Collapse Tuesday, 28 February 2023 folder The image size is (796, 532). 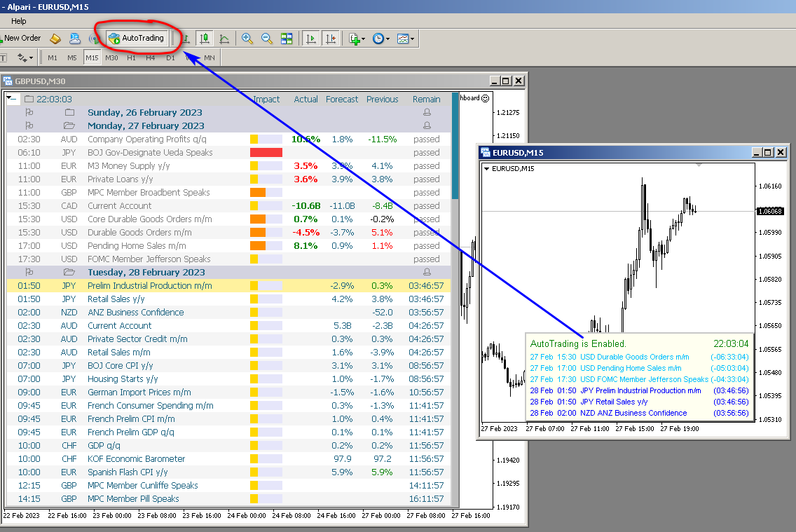[69, 272]
